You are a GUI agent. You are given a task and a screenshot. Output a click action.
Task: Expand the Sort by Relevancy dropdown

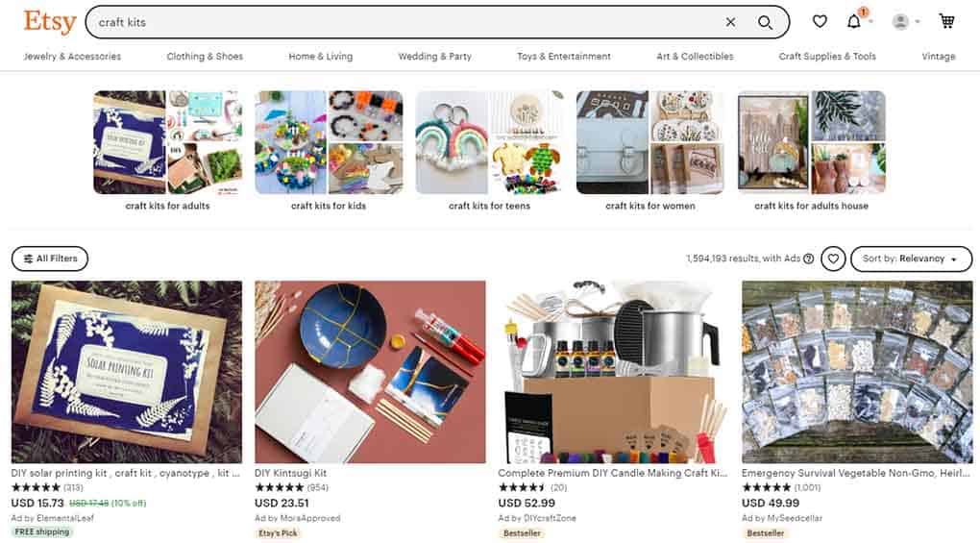coord(911,259)
